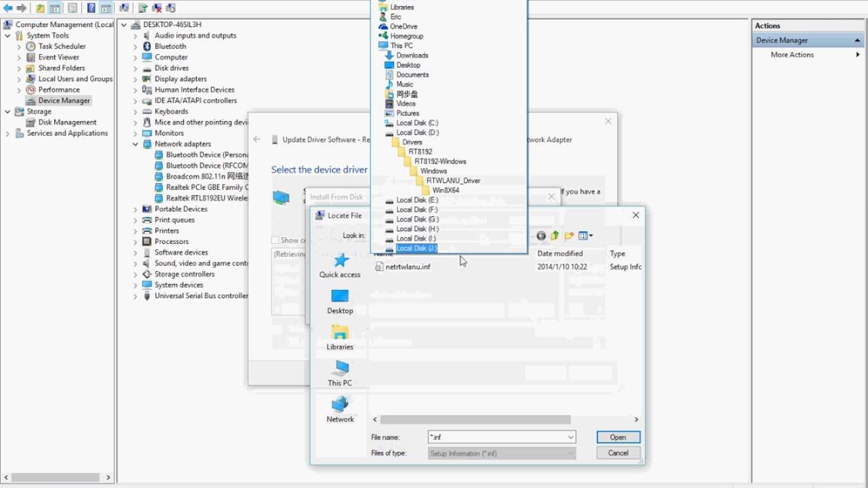
Task: Select Event Viewer in the console tree
Action: pyautogui.click(x=58, y=57)
